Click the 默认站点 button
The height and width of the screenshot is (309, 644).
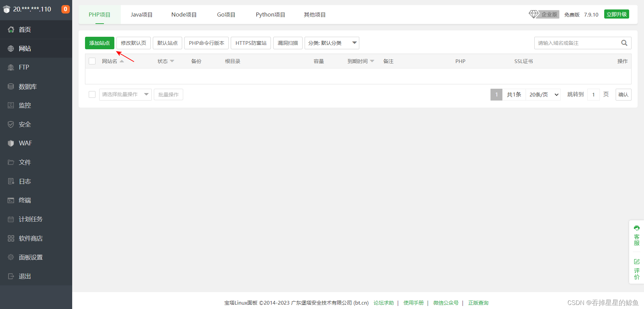pyautogui.click(x=167, y=43)
